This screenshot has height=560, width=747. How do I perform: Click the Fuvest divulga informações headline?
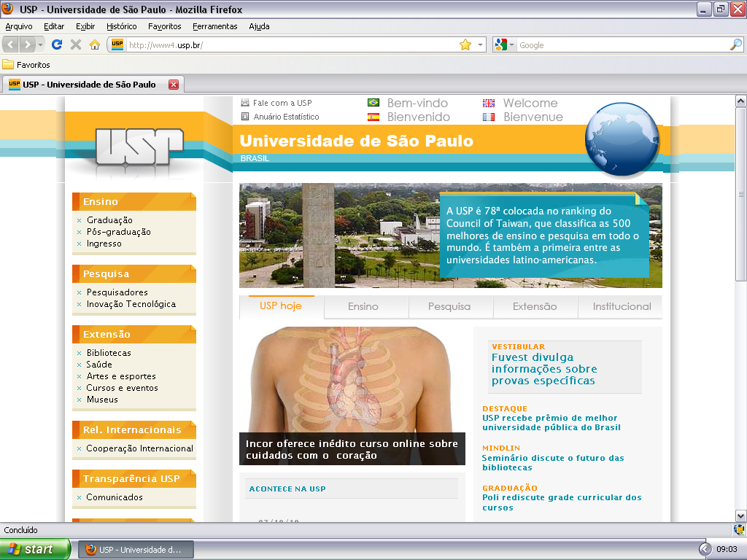tap(544, 369)
